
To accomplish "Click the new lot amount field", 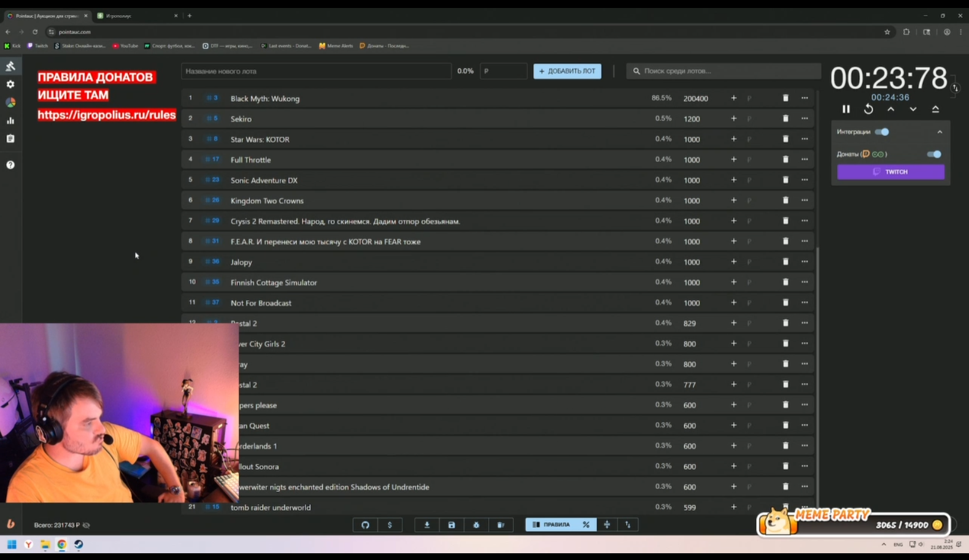I will [503, 71].
